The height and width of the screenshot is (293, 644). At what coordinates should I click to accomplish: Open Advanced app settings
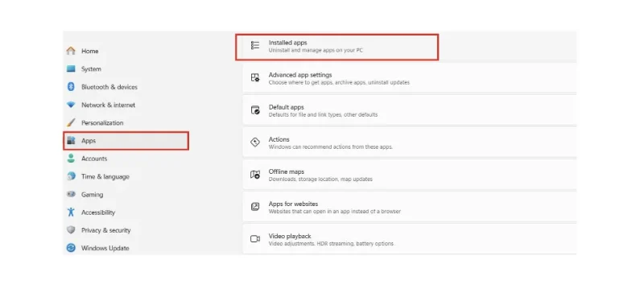[x=410, y=77]
